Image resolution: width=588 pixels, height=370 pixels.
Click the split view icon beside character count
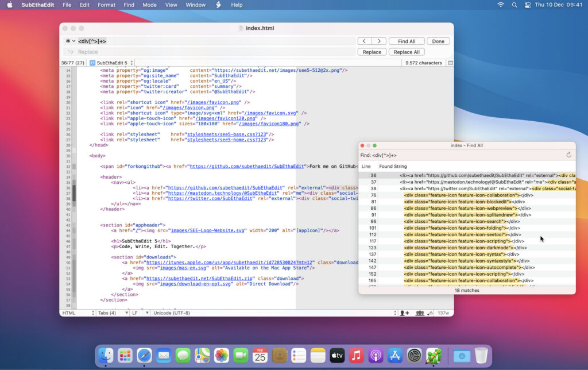tap(450, 63)
